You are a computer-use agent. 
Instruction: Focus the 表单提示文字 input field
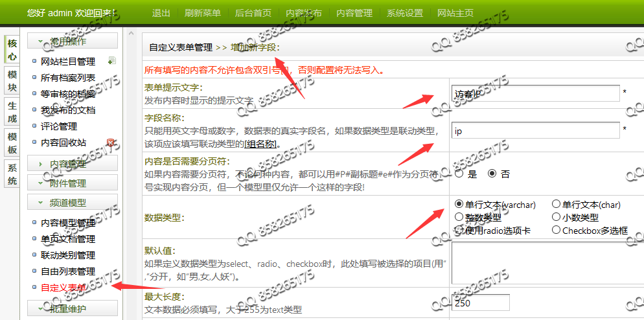click(x=536, y=93)
